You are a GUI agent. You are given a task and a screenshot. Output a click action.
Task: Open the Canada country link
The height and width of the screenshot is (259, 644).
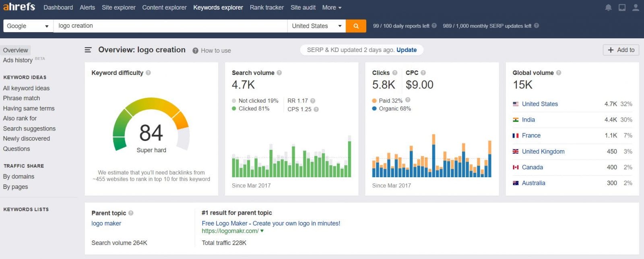point(533,167)
